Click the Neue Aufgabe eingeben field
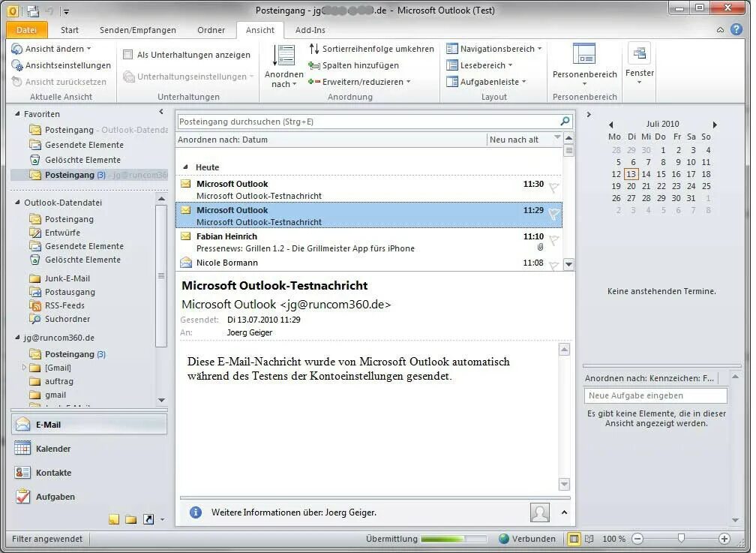 tap(655, 395)
